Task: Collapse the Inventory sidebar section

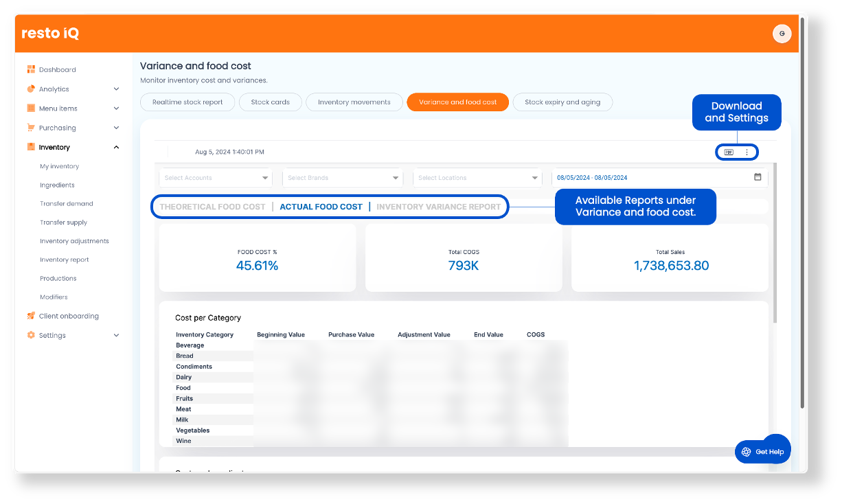Action: tap(116, 147)
